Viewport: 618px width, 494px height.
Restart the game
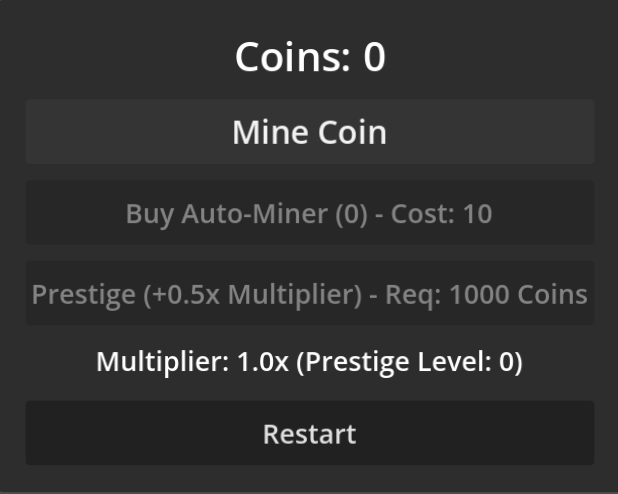tap(310, 433)
